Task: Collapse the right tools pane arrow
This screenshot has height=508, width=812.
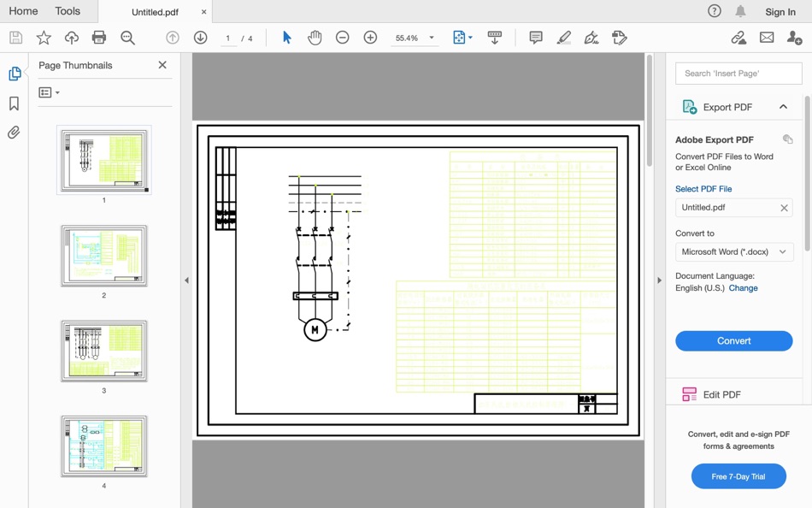Action: point(659,281)
